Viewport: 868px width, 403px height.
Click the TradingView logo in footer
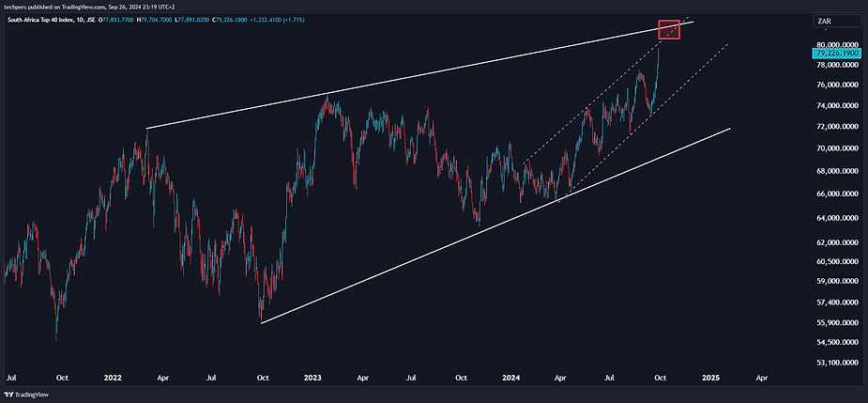pos(26,395)
